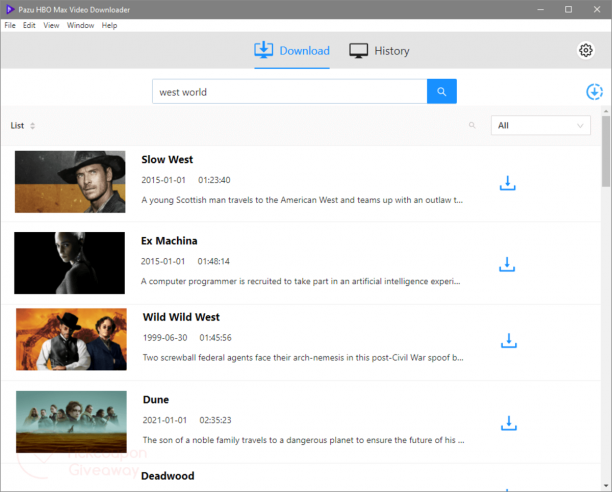The width and height of the screenshot is (612, 492).
Task: Switch to the Download tab
Action: click(292, 51)
